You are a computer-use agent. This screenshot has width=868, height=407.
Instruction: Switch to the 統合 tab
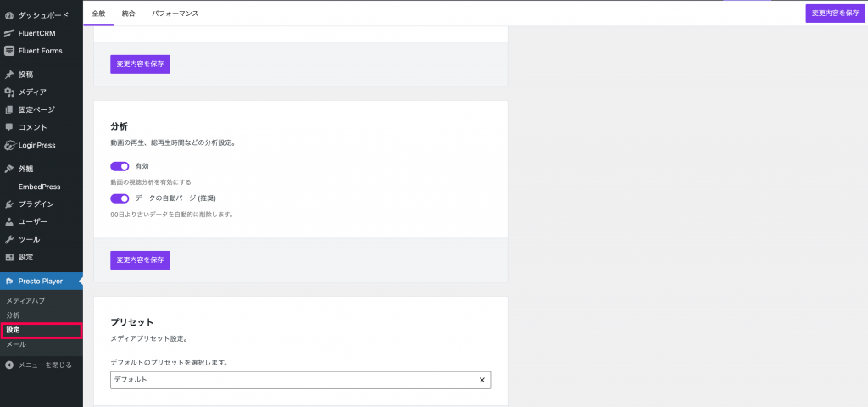128,14
